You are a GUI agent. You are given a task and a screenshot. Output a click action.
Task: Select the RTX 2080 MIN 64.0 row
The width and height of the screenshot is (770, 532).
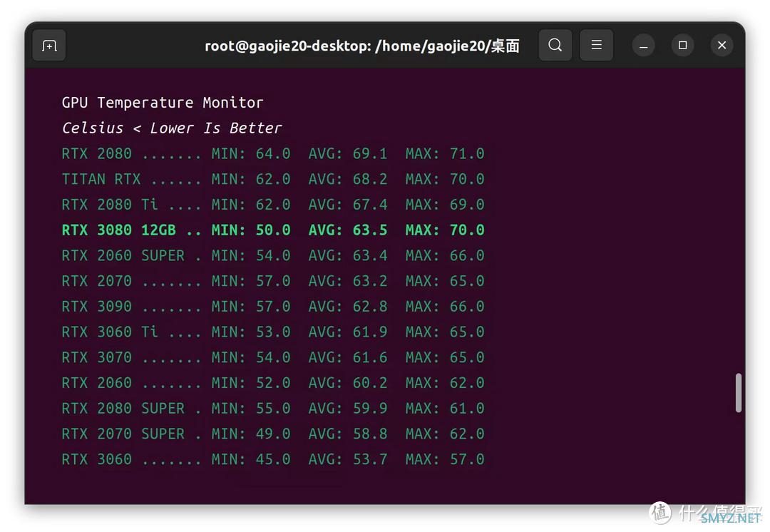(273, 154)
